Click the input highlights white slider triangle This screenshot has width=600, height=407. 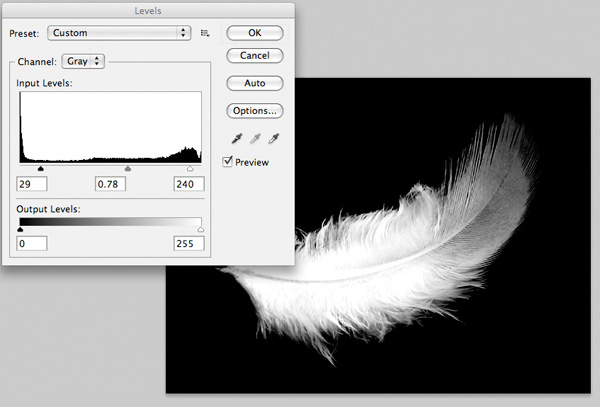point(190,169)
